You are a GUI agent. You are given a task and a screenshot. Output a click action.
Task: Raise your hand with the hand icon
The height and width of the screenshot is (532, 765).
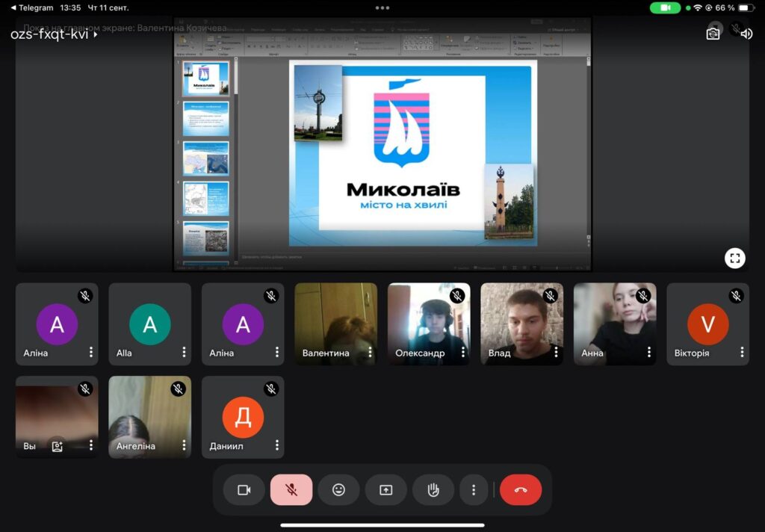click(433, 489)
